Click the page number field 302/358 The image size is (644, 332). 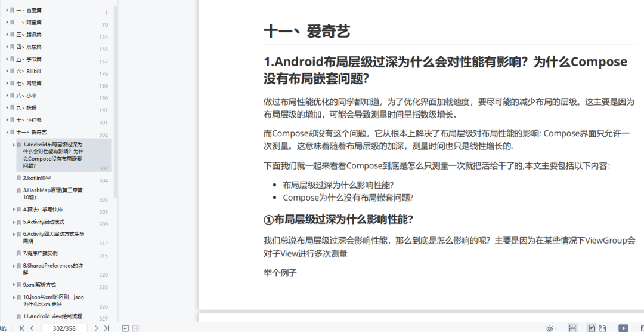[64, 328]
